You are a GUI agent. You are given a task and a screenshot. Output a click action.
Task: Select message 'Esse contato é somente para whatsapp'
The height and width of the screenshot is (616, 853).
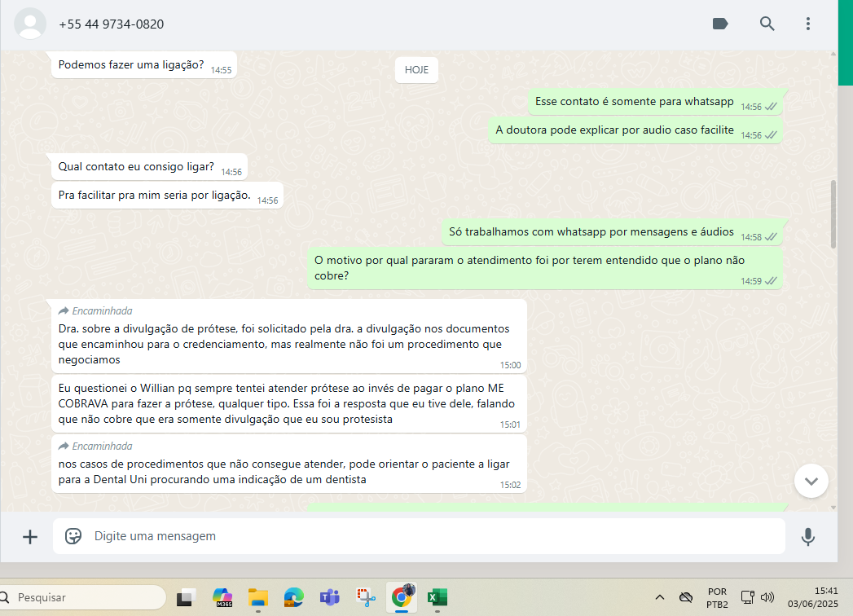(x=655, y=101)
